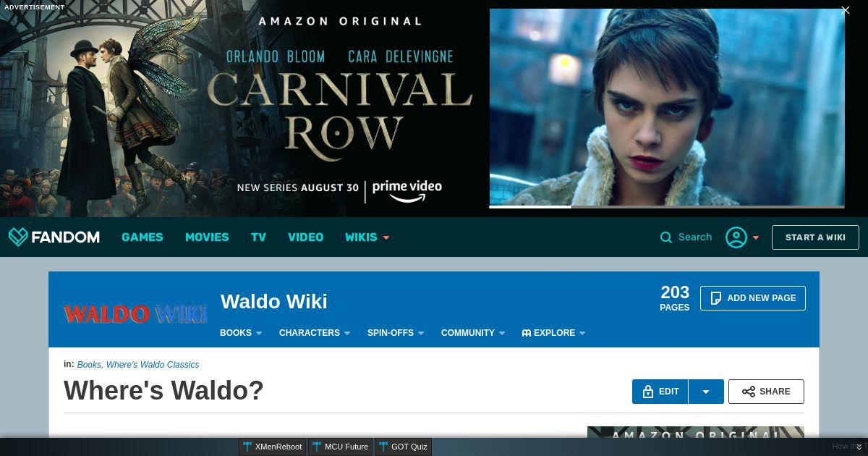
Task: Open the Movies section
Action: click(207, 237)
